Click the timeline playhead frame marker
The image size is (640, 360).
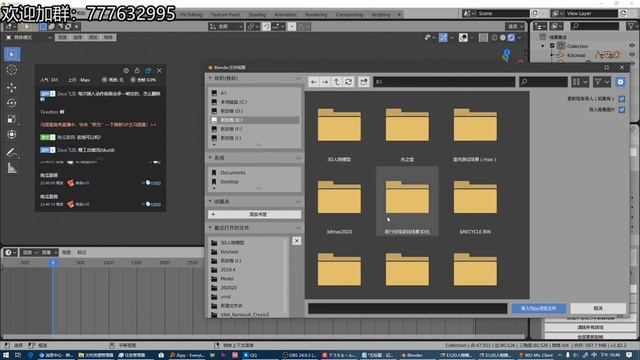[x=53, y=262]
